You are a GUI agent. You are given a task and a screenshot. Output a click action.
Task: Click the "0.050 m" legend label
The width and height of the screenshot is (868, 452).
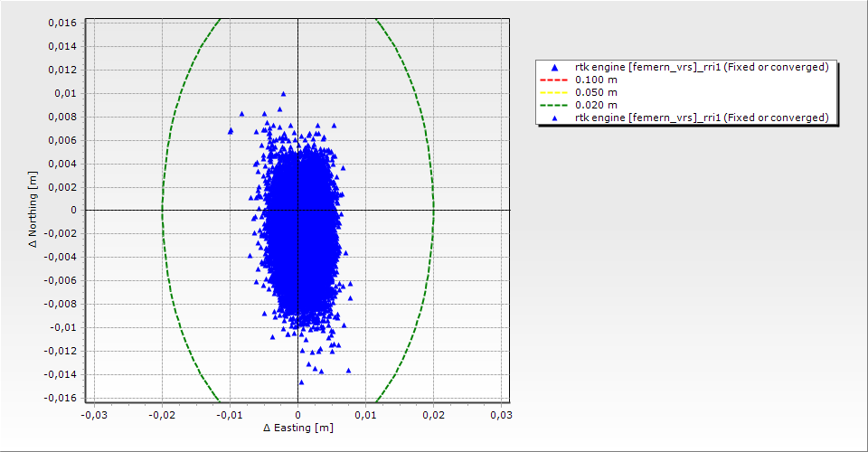[596, 92]
